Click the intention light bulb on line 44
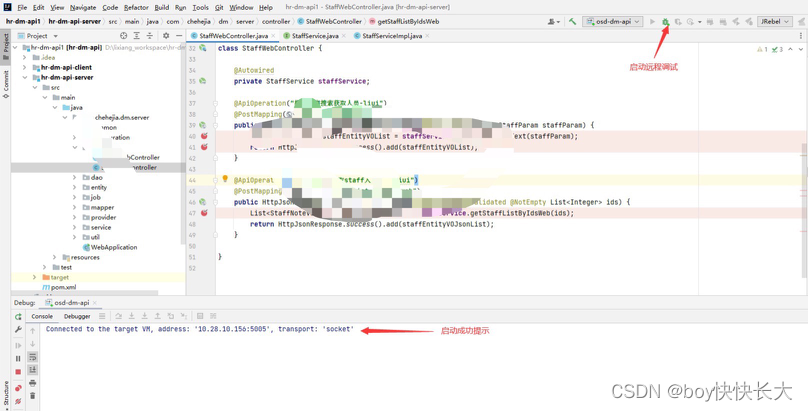Screen dimensions: 808x411 pos(225,179)
